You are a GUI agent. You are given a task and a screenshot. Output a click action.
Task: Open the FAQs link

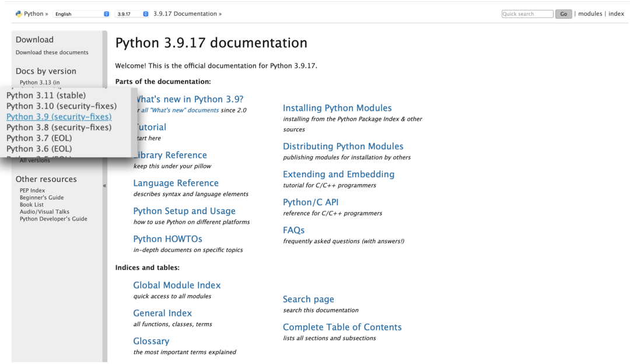[x=293, y=230]
